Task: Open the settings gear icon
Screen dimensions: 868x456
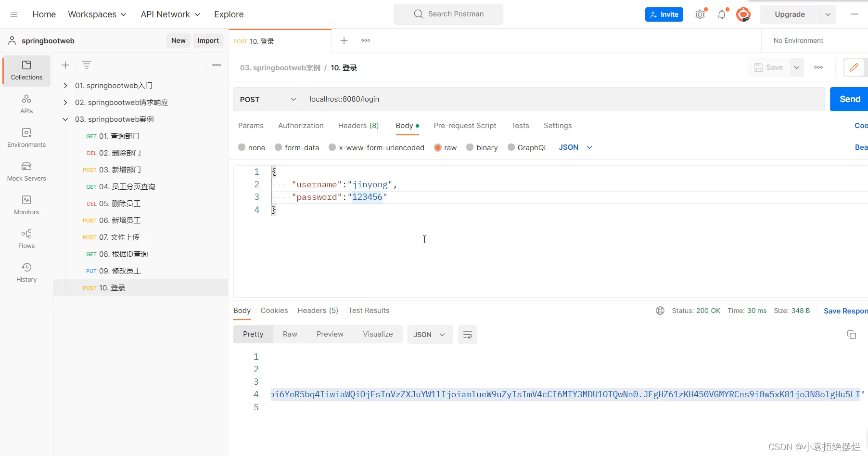Action: (700, 14)
